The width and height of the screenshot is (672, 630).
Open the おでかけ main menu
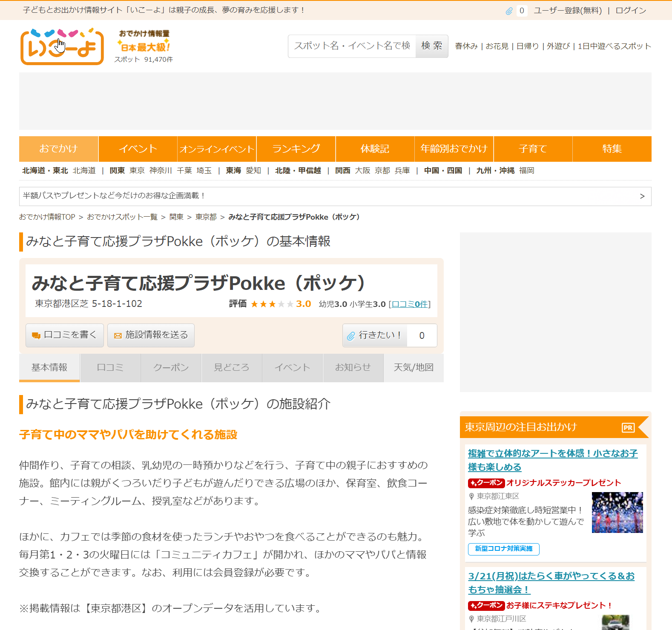pyautogui.click(x=59, y=149)
